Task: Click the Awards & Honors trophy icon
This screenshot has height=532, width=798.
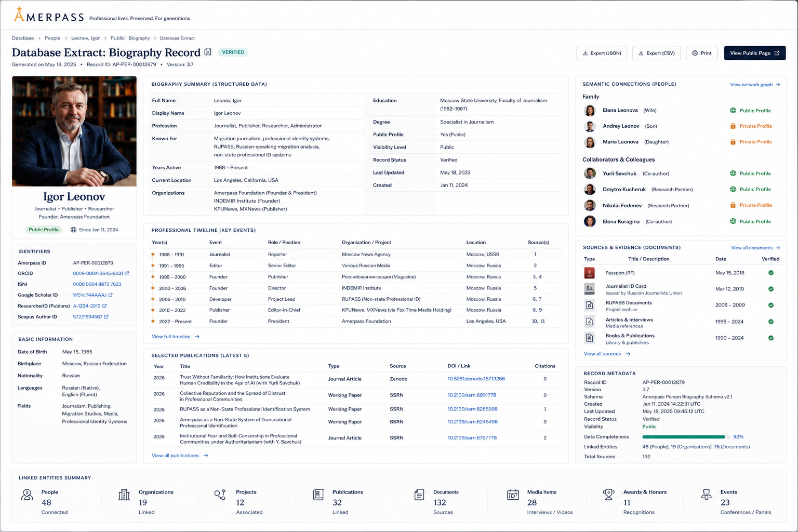Action: [x=609, y=495]
